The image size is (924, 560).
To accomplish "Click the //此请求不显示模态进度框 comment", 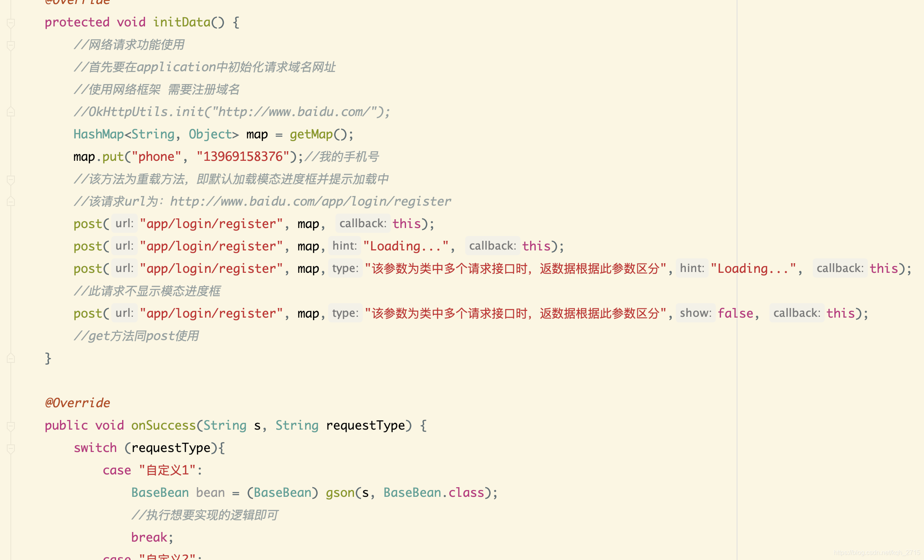I will click(147, 291).
